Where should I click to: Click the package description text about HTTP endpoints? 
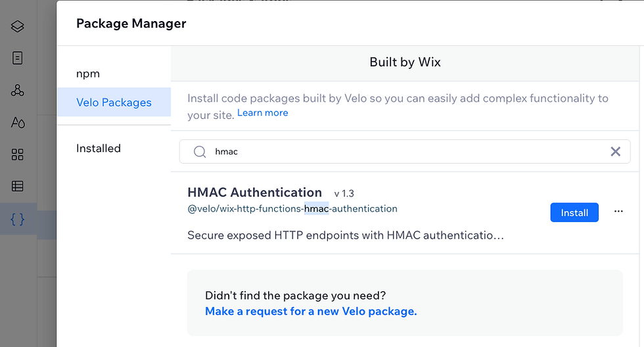click(346, 235)
